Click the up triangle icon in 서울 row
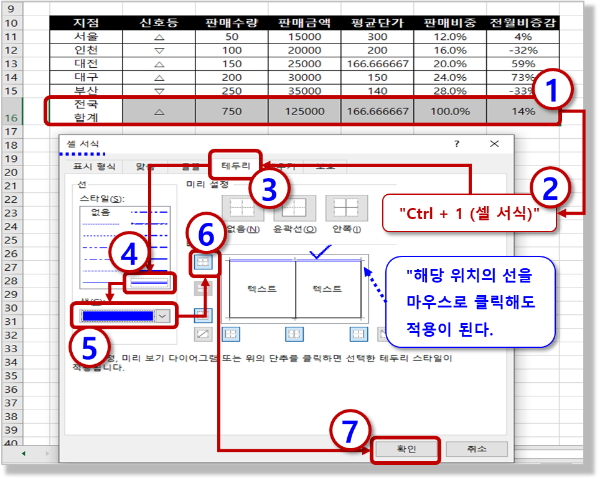 (x=159, y=37)
